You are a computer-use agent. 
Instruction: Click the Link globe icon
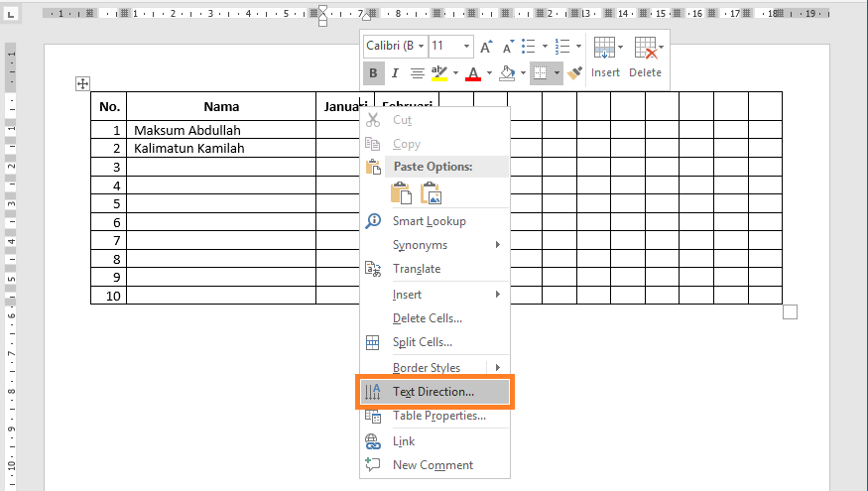point(373,441)
